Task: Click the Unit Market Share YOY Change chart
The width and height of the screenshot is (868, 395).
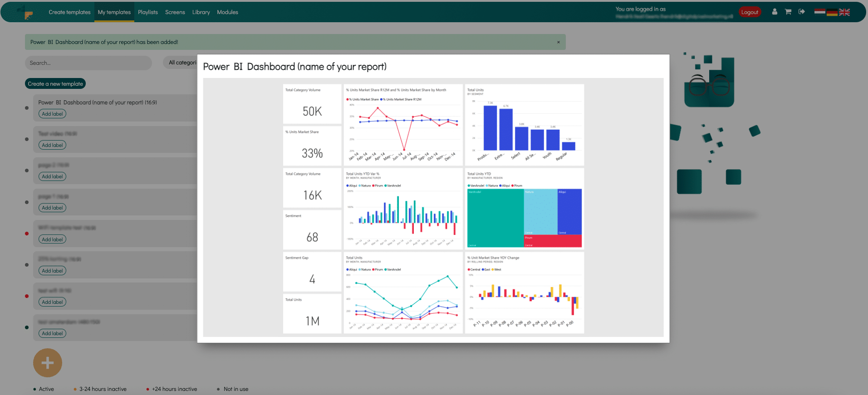Action: pyautogui.click(x=525, y=293)
